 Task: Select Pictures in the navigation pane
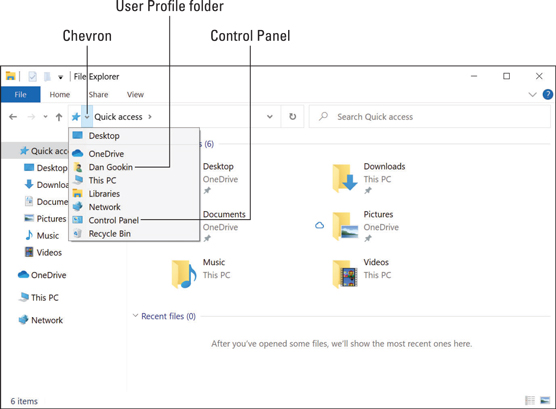pyautogui.click(x=45, y=219)
